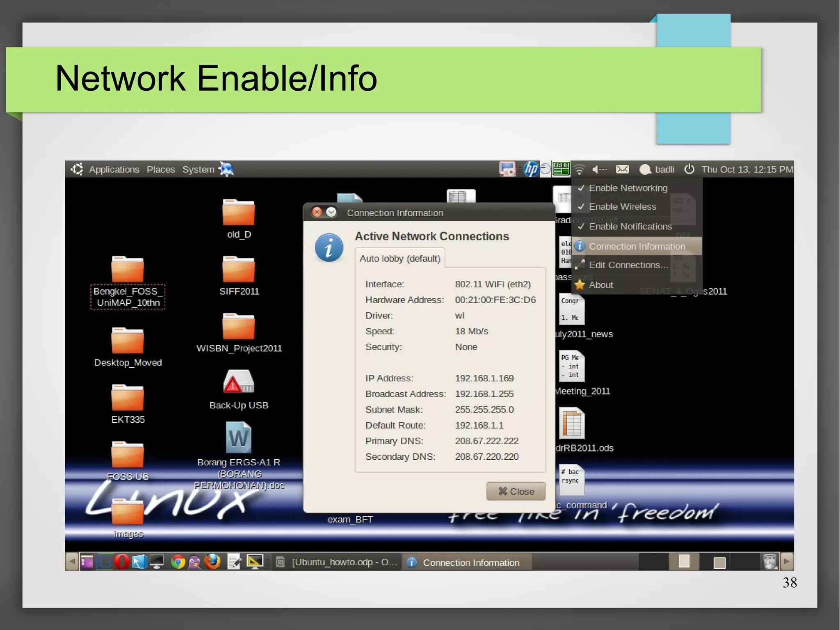This screenshot has height=630, width=840.
Task: Click the screenshot tool icon in top panel
Action: 507,169
